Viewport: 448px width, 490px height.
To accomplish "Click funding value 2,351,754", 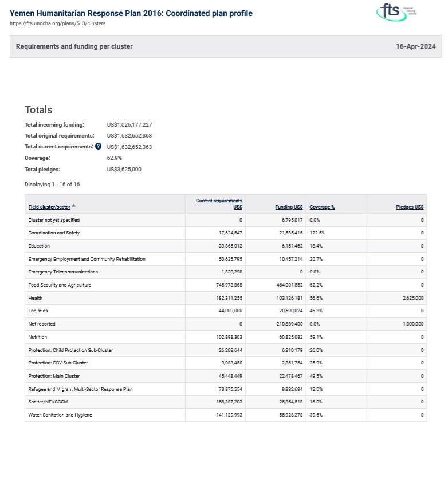I will [x=292, y=363].
